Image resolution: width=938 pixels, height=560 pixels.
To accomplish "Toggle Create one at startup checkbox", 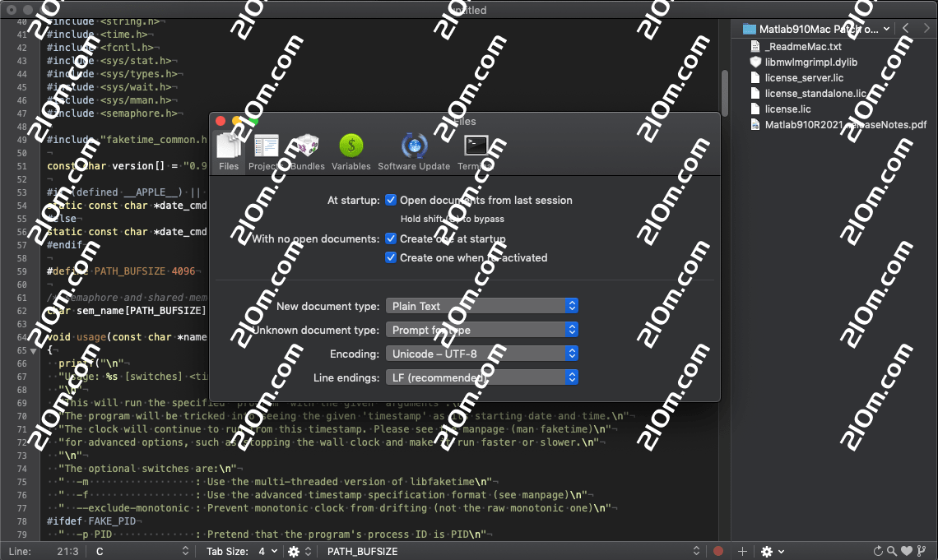I will [392, 238].
